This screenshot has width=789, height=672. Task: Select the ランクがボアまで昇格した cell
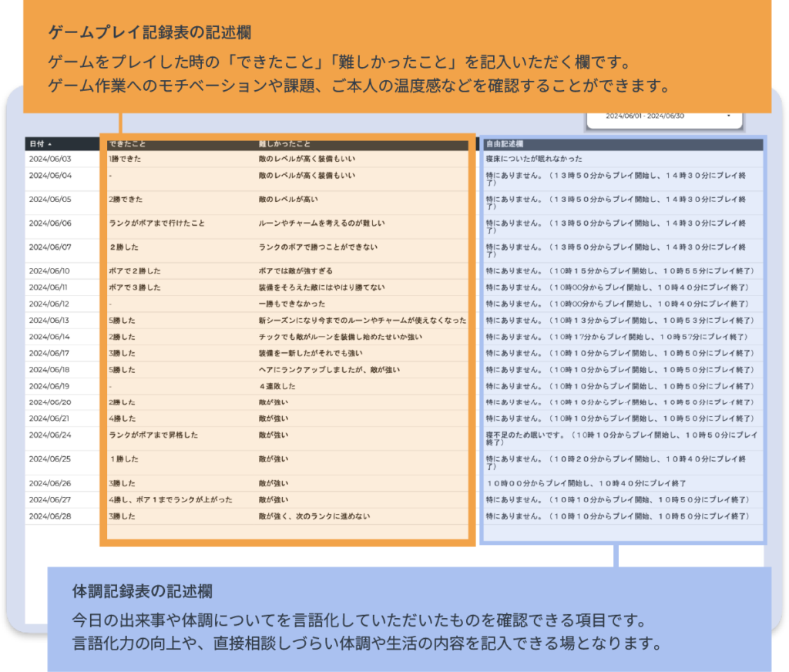(x=153, y=435)
